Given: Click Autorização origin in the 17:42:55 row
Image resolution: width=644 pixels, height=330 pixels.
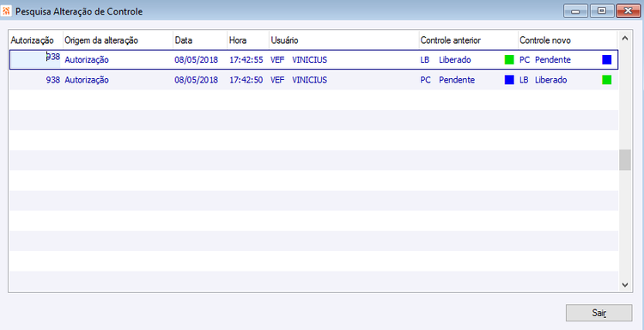Looking at the screenshot, I should pos(87,60).
